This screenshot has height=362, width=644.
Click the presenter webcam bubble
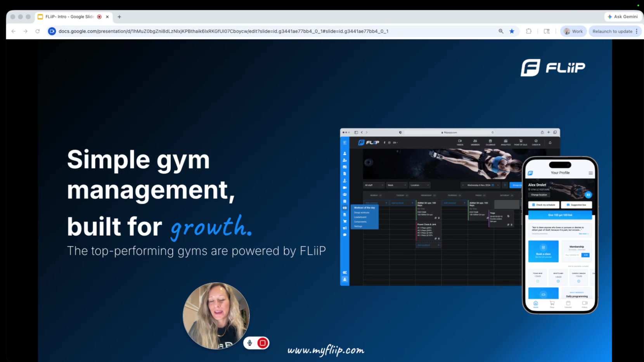click(x=216, y=315)
